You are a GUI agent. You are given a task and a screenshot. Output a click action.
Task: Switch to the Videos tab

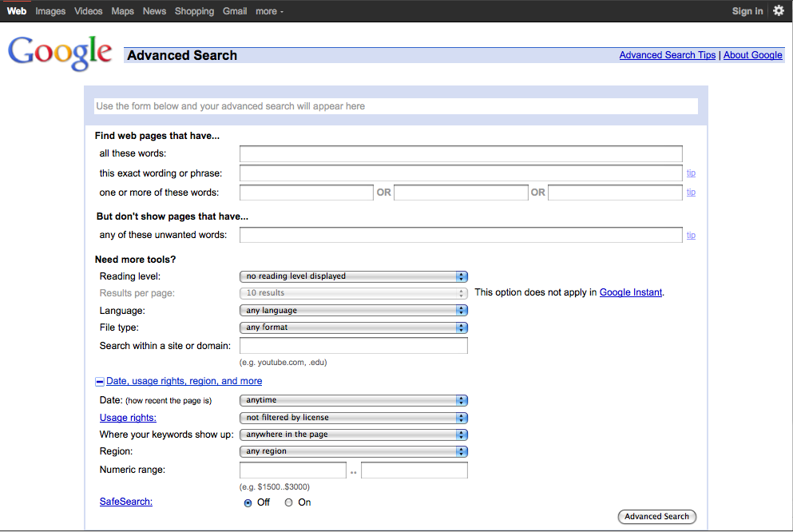(x=88, y=11)
